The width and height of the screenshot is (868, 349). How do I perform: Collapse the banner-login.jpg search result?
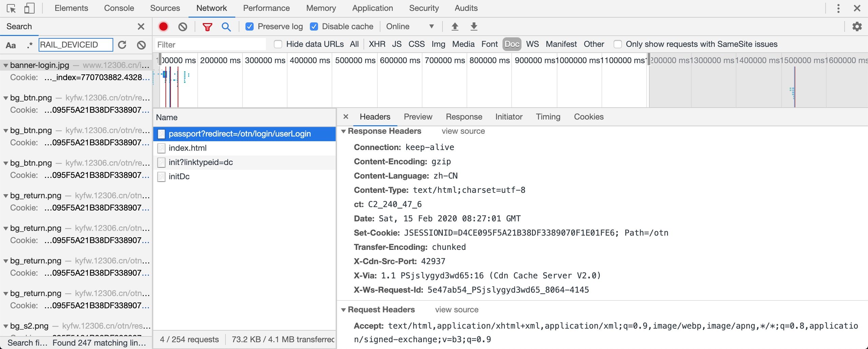(5, 65)
